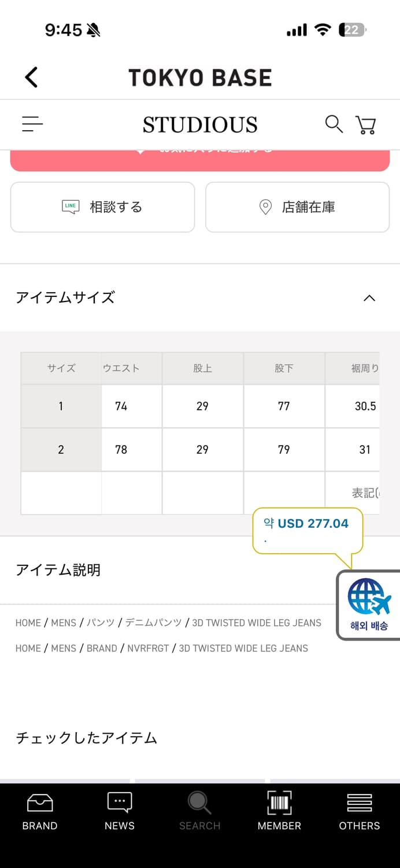
Task: Collapse the アイテムサイズ section
Action: (x=369, y=298)
